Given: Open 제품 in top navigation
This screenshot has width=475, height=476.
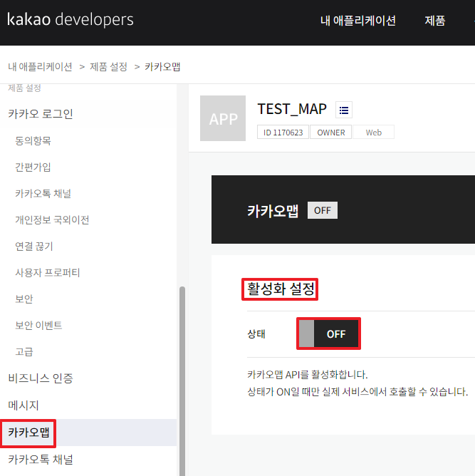Looking at the screenshot, I should (x=434, y=21).
